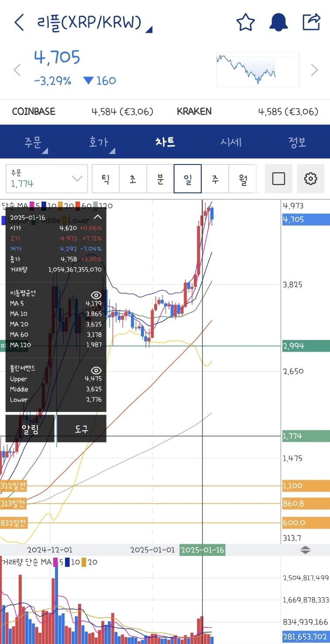Tap the 도구 button
The image size is (330, 644).
point(82,428)
